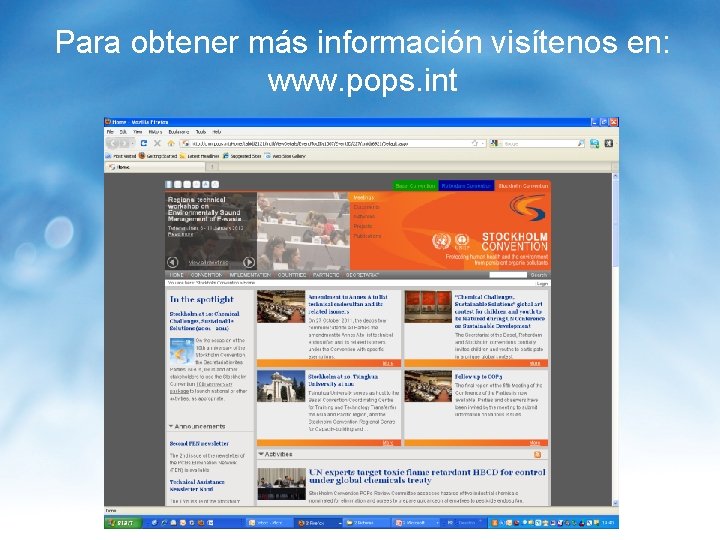
Task: Click the Firefox Reload button
Action: tap(144, 143)
